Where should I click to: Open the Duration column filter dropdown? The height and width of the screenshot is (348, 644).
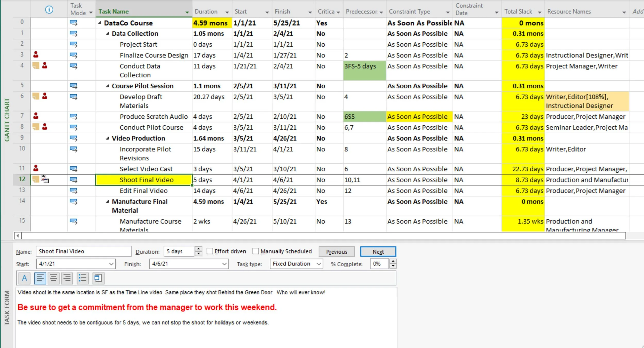point(227,12)
